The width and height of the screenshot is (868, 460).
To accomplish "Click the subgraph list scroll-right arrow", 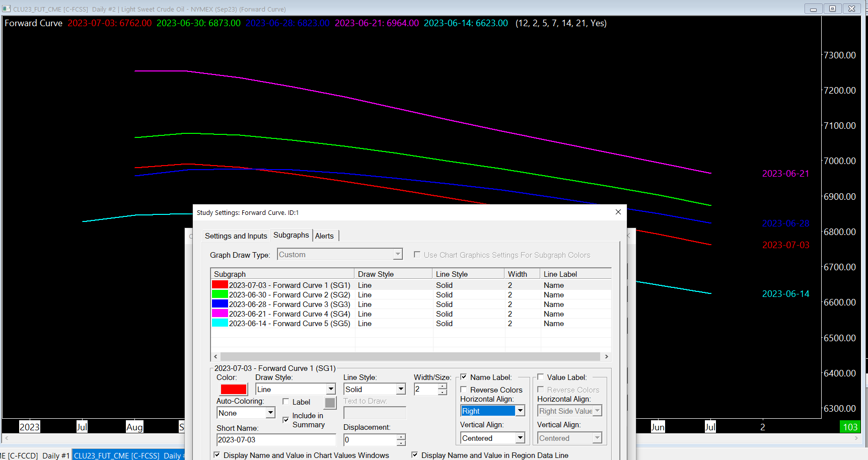I will tap(606, 356).
